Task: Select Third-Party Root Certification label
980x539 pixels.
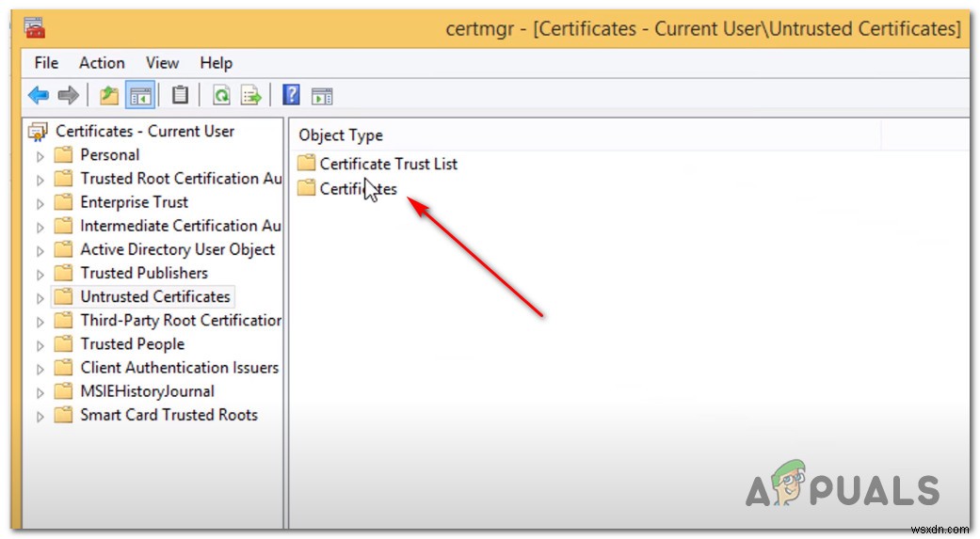Action: [x=182, y=321]
